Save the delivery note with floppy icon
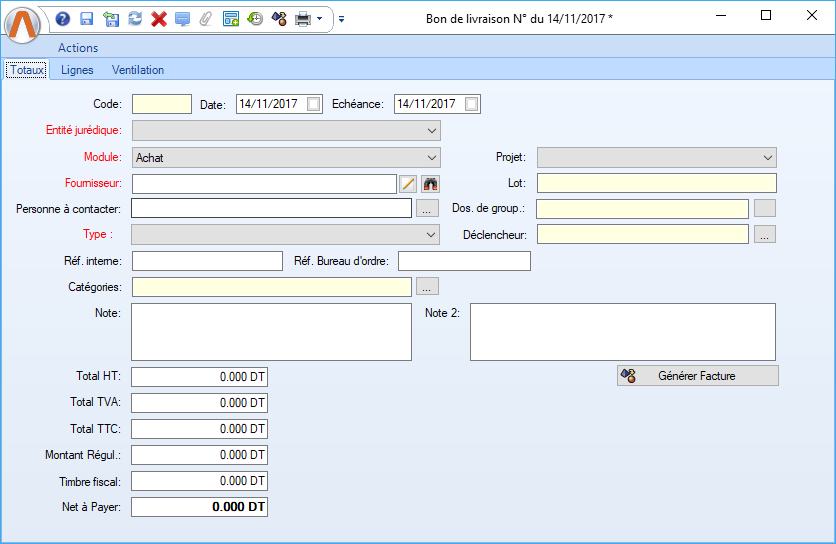836x544 pixels. (86, 18)
